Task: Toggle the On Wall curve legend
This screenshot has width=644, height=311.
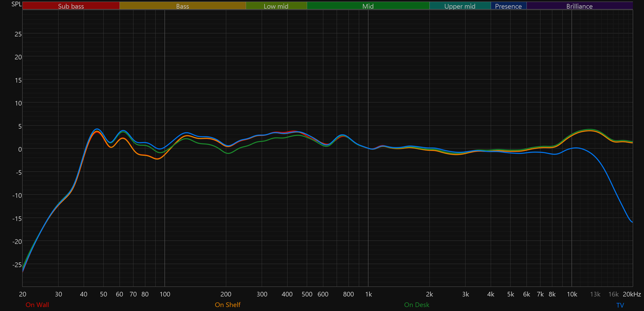Action: pyautogui.click(x=37, y=305)
